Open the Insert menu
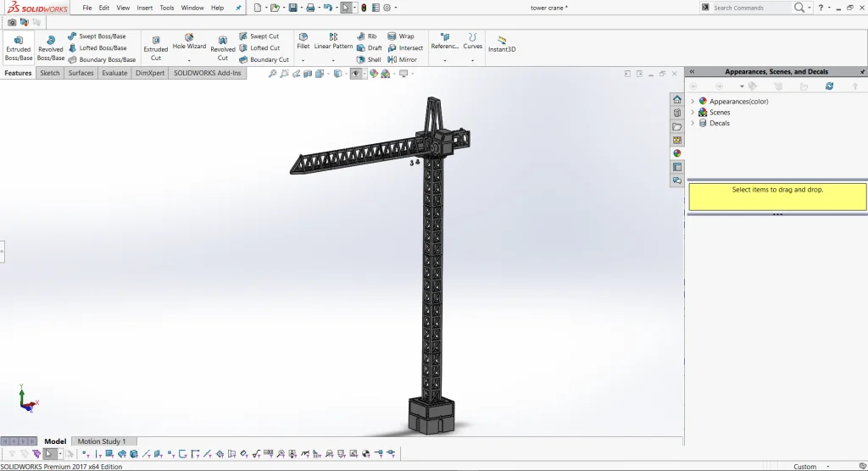The height and width of the screenshot is (471, 868). (x=145, y=8)
